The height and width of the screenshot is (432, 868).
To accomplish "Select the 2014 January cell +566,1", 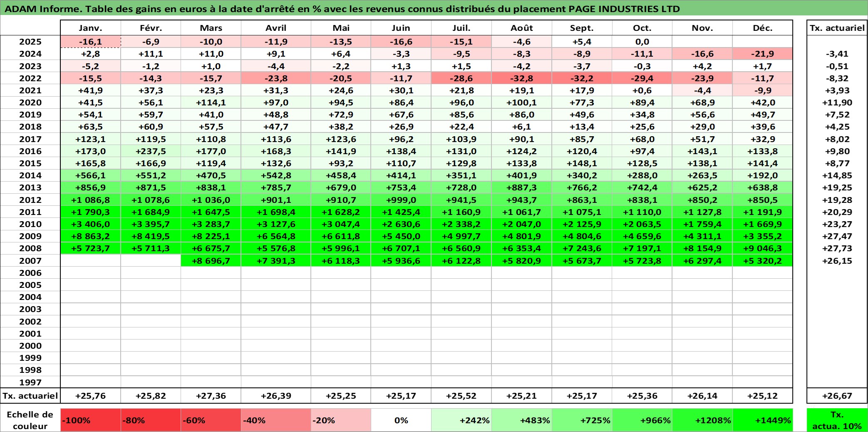I will (90, 175).
